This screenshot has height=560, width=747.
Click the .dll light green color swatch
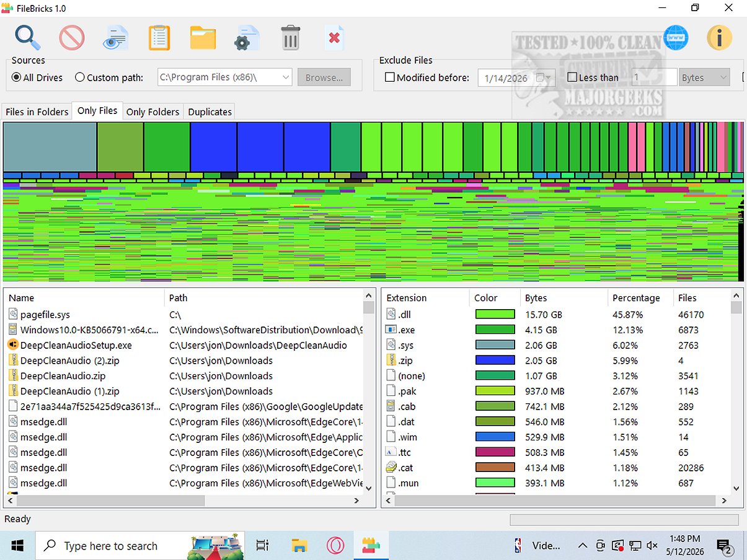coord(495,315)
